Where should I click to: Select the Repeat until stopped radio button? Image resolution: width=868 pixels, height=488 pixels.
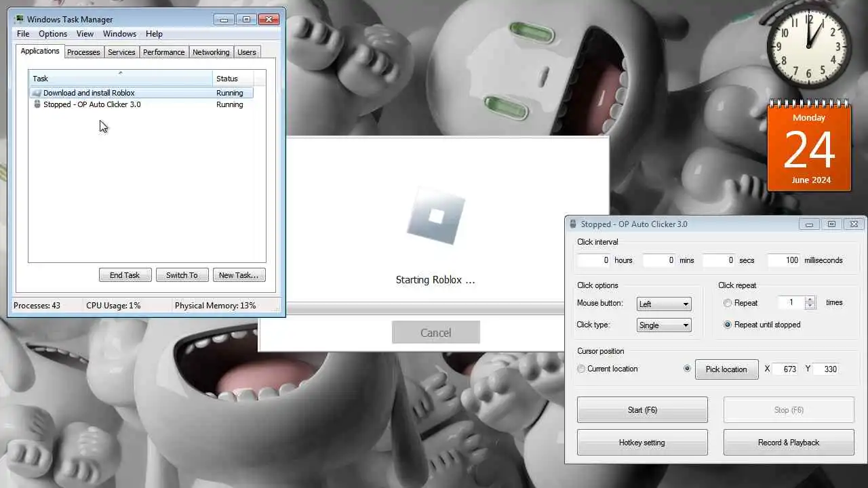(x=728, y=325)
